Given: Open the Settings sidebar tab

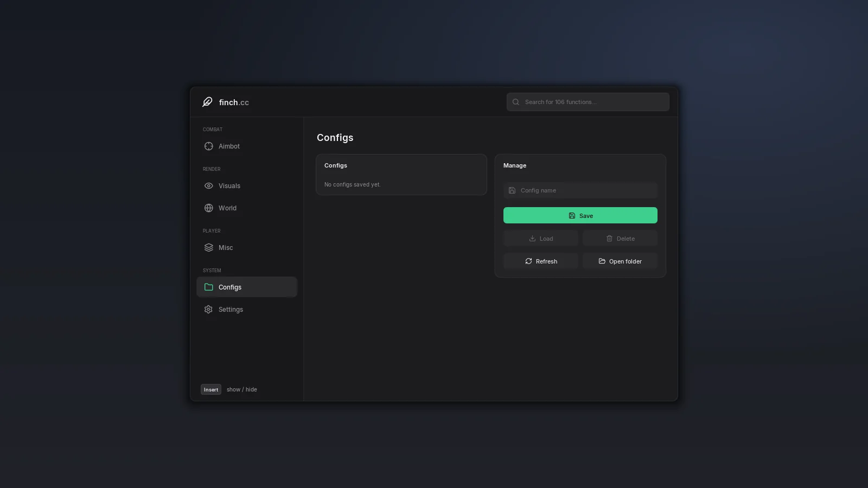Looking at the screenshot, I should coord(247,309).
